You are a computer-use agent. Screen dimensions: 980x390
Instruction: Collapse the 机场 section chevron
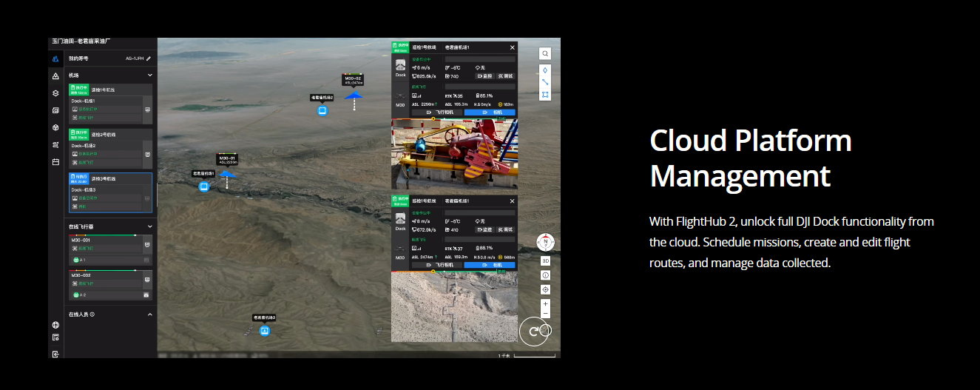[149, 75]
